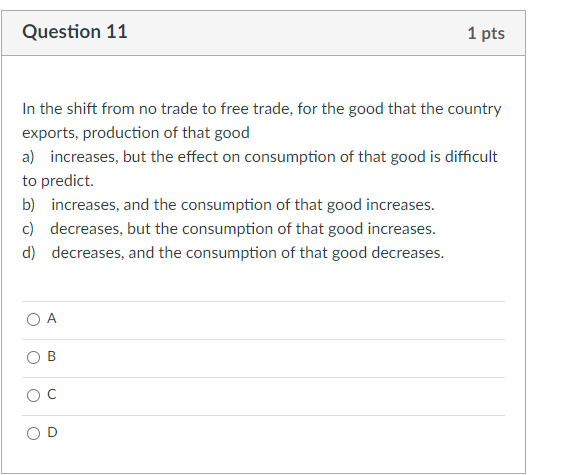Screen dimensions: 562x475
Task: Click the gray question header bar
Action: [263, 33]
